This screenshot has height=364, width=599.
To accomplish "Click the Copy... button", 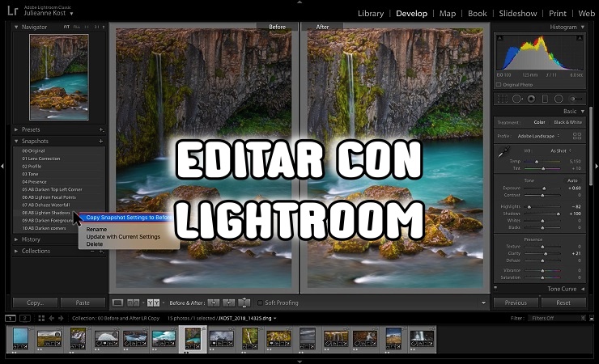I will coord(35,303).
